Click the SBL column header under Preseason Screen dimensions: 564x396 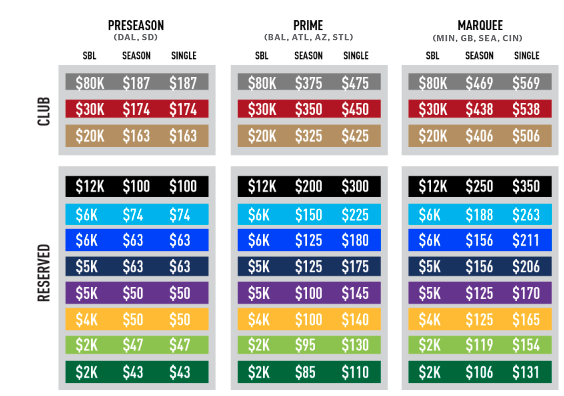coord(89,56)
